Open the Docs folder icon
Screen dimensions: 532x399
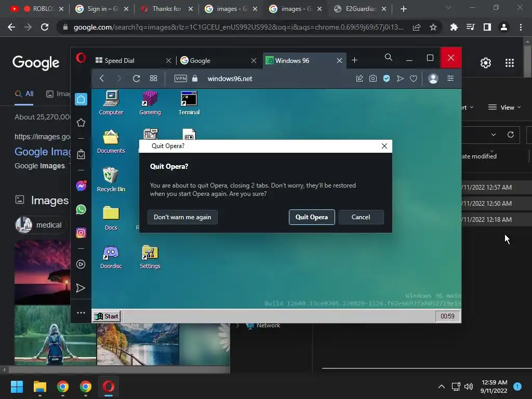[111, 219]
